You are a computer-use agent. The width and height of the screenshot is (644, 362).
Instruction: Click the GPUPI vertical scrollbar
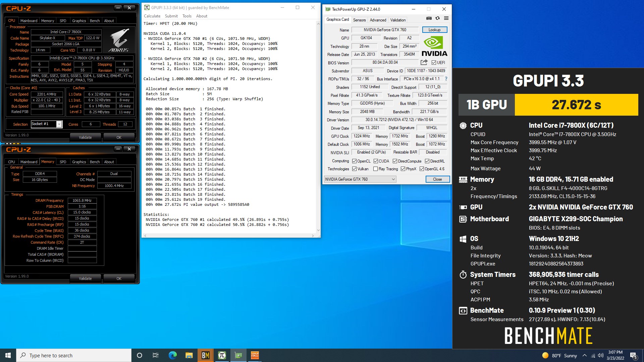[318, 127]
